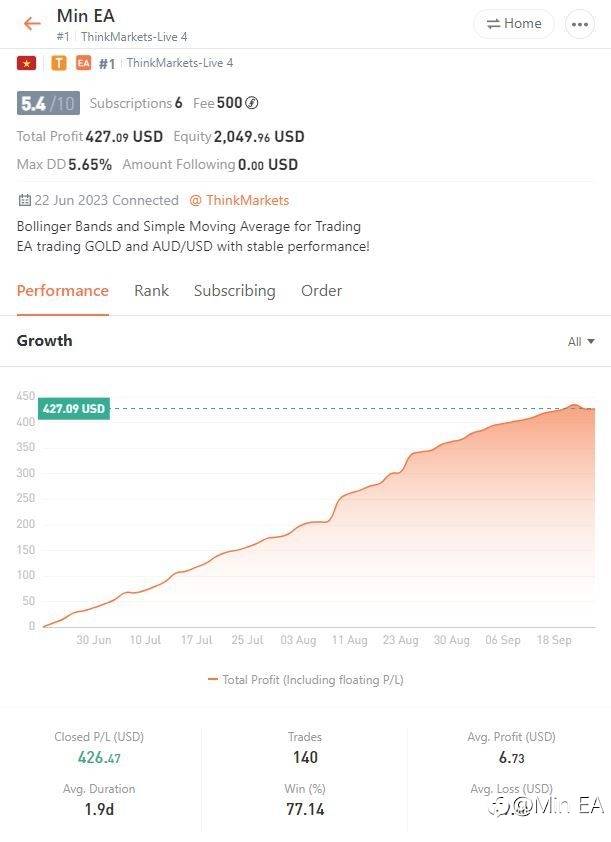Screen dimensions: 611x842
Task: Expand the All time range dropdown
Action: pyautogui.click(x=581, y=342)
